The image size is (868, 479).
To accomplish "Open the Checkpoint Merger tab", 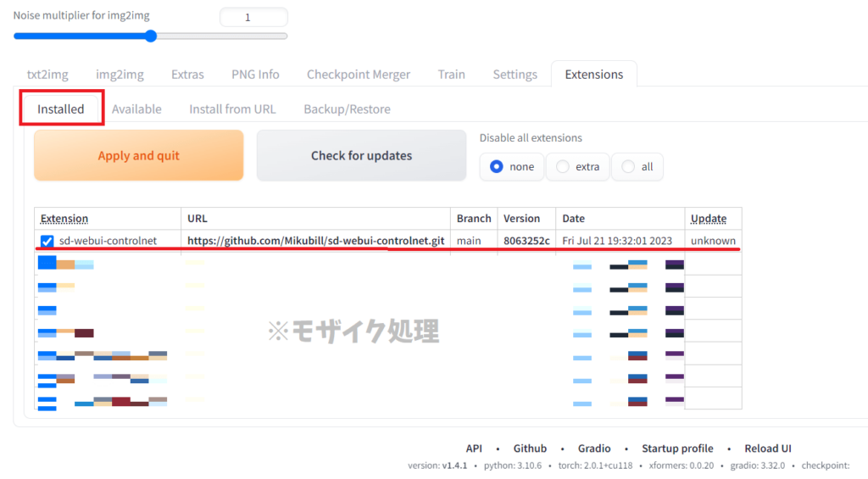I will click(x=358, y=75).
